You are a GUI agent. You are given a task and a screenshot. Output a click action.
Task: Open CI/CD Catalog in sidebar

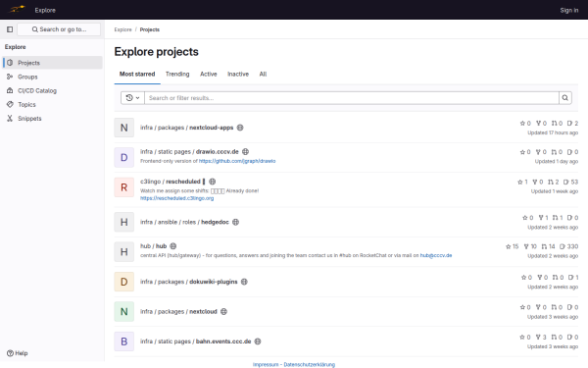coord(53,90)
